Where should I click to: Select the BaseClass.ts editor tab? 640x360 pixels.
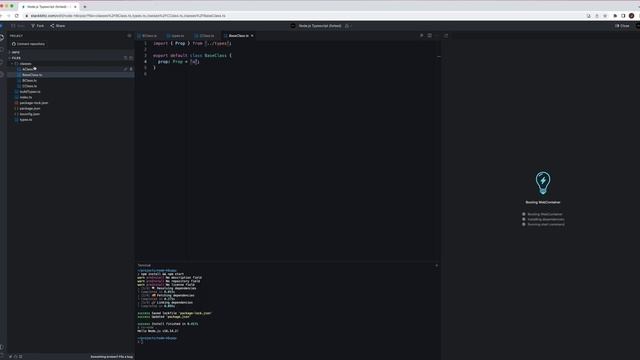(x=238, y=36)
